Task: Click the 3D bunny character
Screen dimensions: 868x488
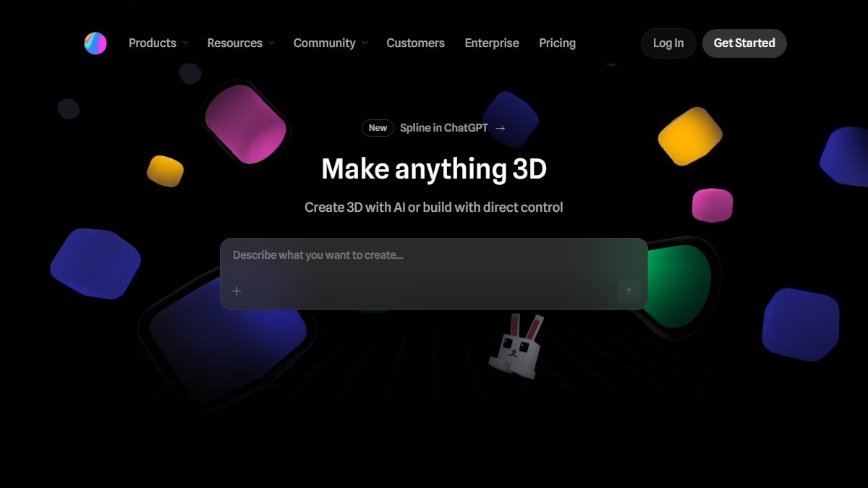Action: pyautogui.click(x=516, y=346)
